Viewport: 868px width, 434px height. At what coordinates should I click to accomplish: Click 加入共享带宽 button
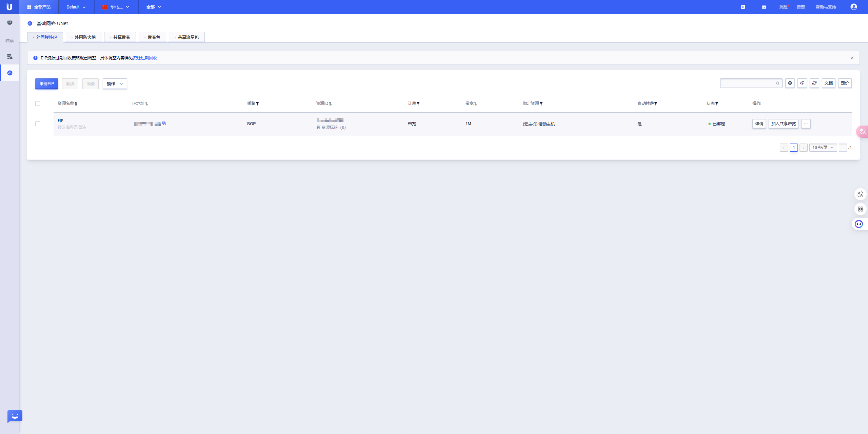tap(784, 124)
